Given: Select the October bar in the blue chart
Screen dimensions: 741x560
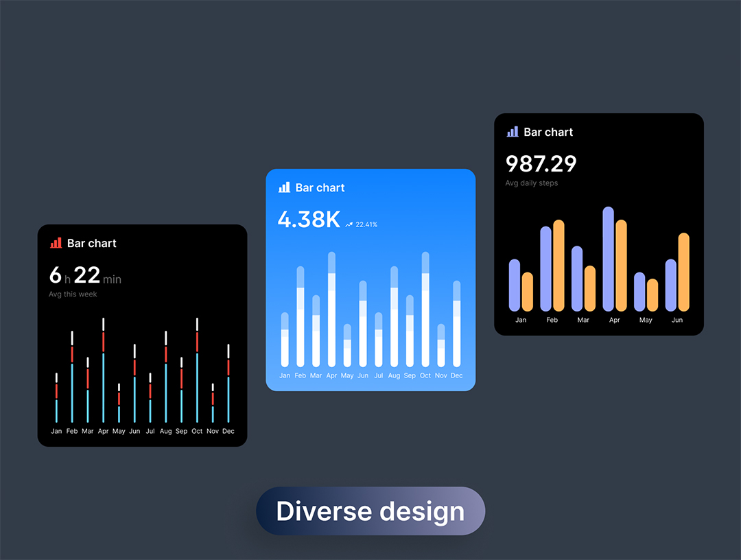Looking at the screenshot, I should point(425,310).
